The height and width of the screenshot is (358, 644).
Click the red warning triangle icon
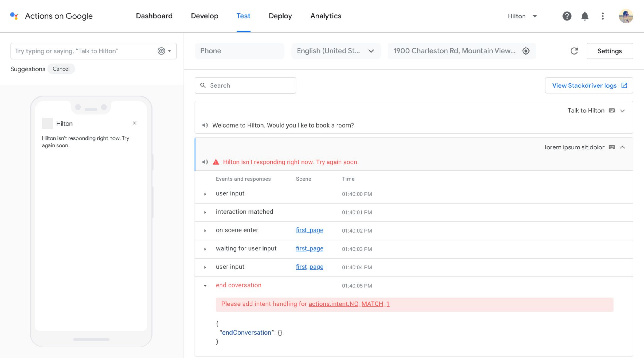pyautogui.click(x=216, y=162)
